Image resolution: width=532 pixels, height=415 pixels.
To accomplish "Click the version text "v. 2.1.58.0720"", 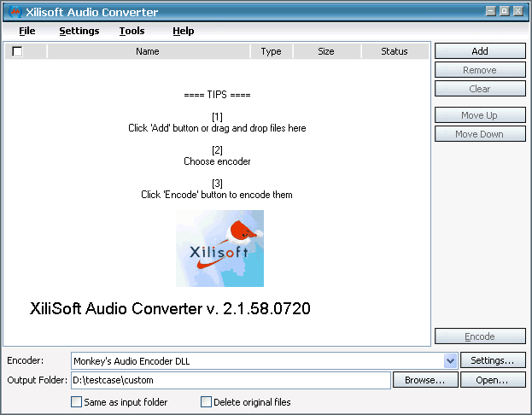I will tap(258, 308).
